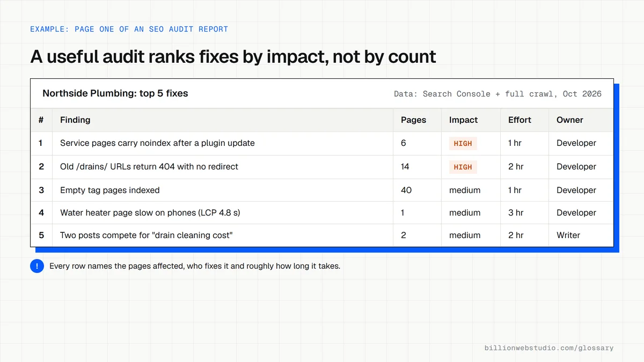This screenshot has width=644, height=362.
Task: Click 'Data: Search Console + full crawl, Oct 2026'
Action: coord(497,94)
